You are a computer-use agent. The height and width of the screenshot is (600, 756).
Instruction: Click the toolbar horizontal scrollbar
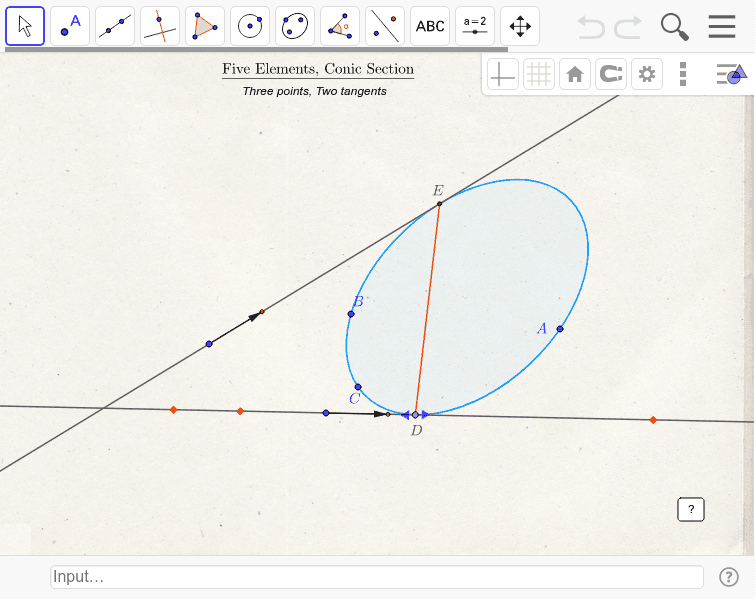tap(256, 49)
